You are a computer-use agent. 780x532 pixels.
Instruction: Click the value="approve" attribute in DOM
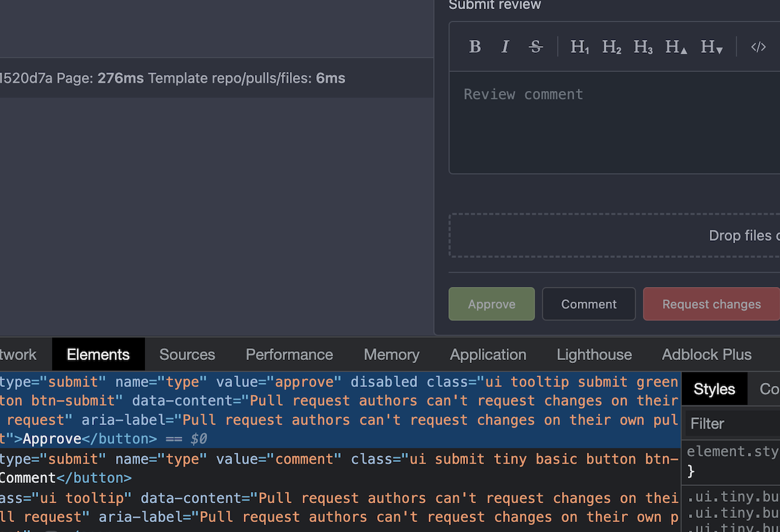[x=279, y=381]
